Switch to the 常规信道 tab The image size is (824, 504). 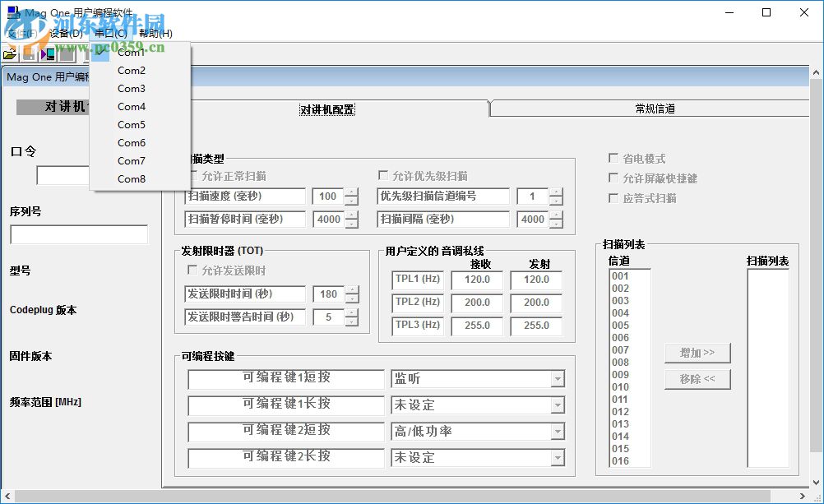click(x=654, y=108)
